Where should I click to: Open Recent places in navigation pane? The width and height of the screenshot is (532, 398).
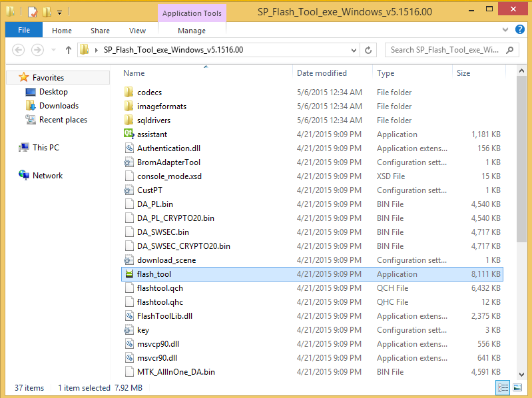(x=63, y=120)
